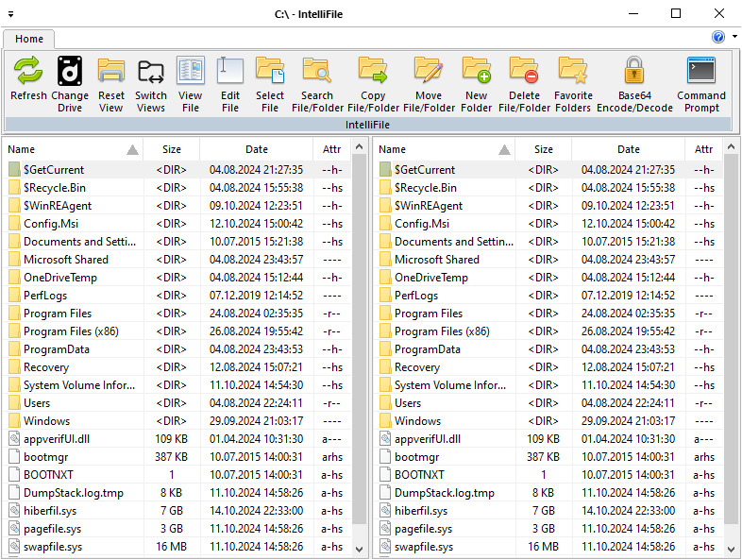The image size is (742, 560).
Task: Select the Move File/Folder tool
Action: tap(429, 84)
